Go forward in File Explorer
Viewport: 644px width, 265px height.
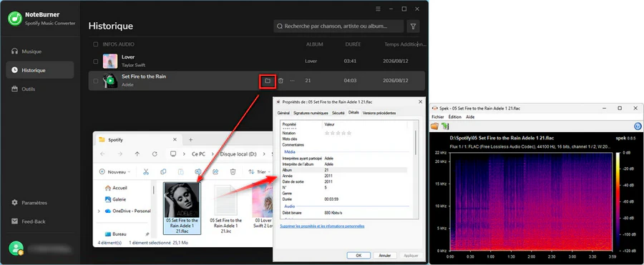coord(120,154)
